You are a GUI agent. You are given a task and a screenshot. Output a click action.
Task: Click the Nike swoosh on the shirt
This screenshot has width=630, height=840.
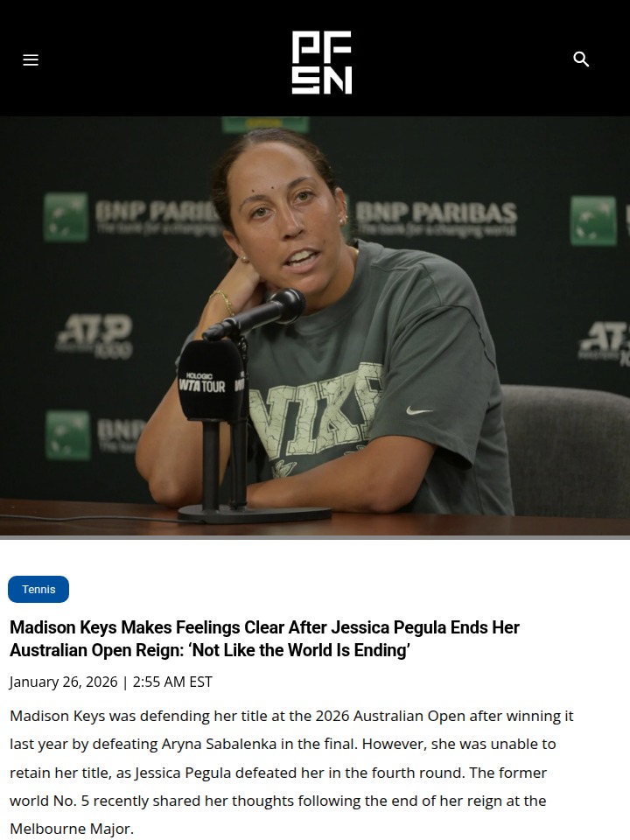point(419,411)
